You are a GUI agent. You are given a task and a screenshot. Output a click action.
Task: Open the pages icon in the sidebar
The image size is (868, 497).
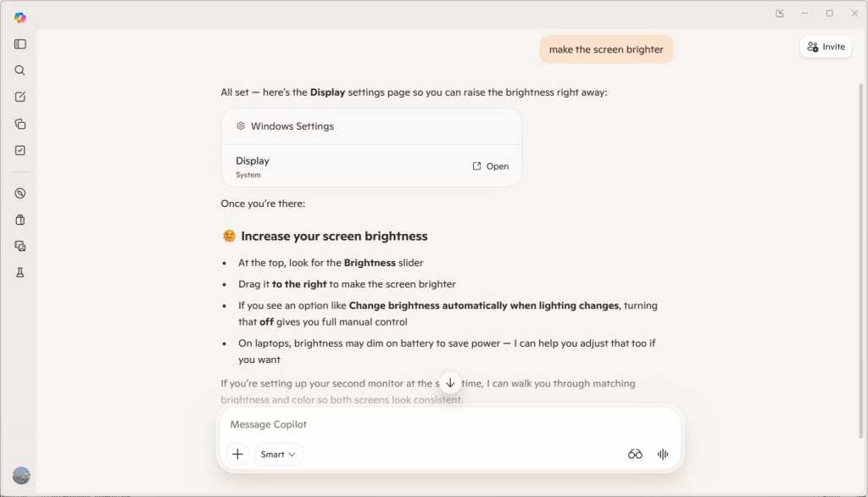pyautogui.click(x=19, y=123)
